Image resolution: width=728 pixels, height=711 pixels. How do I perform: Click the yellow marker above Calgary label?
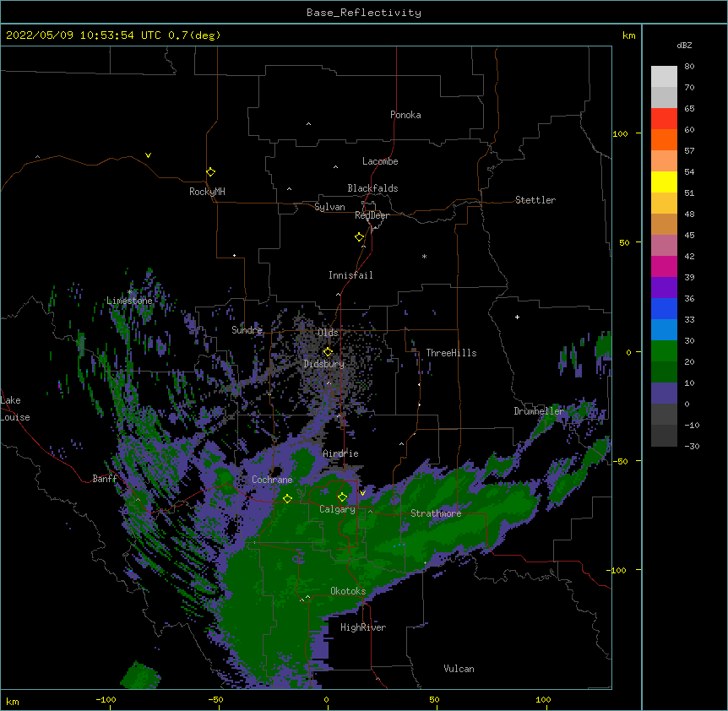tap(342, 497)
